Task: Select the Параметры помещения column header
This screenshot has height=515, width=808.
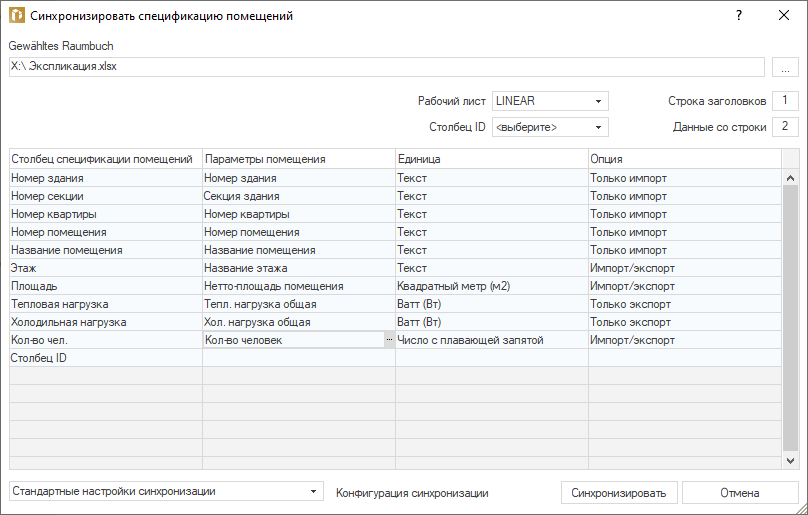Action: pos(298,159)
